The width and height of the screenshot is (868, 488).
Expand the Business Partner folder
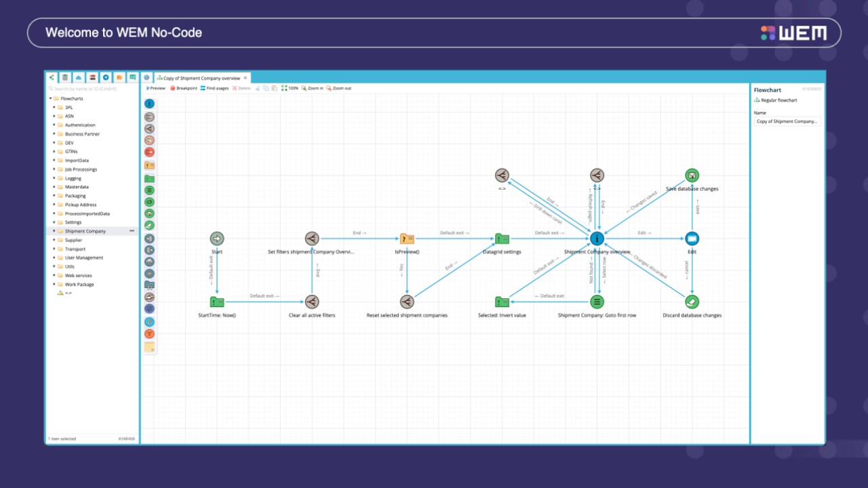coord(54,134)
